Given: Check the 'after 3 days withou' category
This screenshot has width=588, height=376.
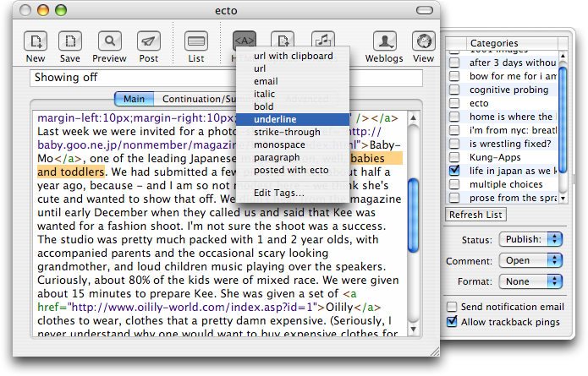Looking at the screenshot, I should (454, 63).
